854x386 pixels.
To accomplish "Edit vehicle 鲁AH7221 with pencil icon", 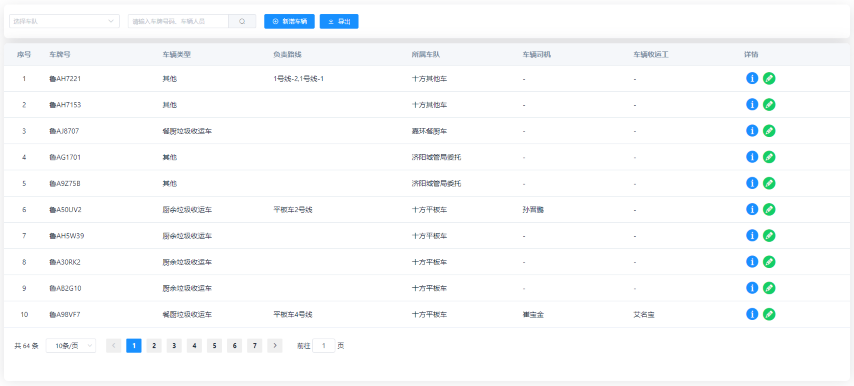I will click(x=769, y=78).
